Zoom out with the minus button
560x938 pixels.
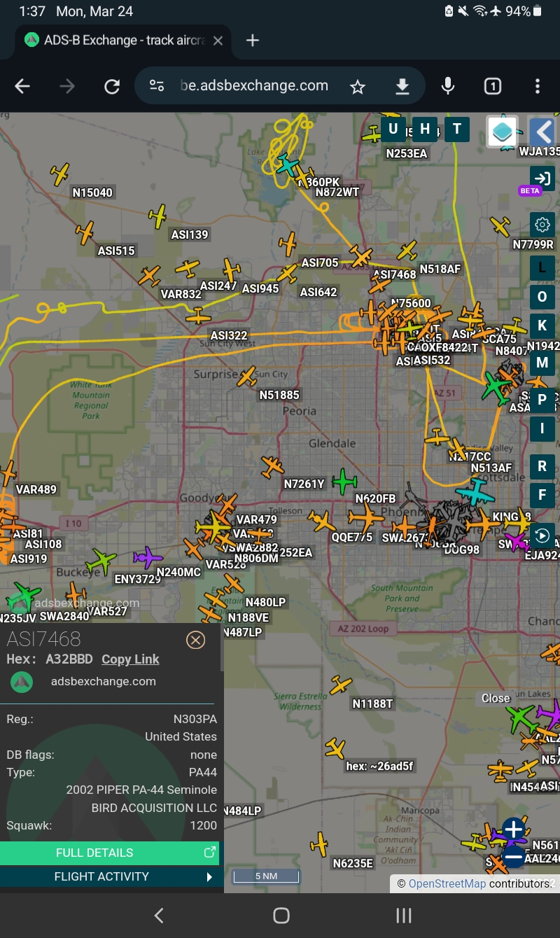514,855
